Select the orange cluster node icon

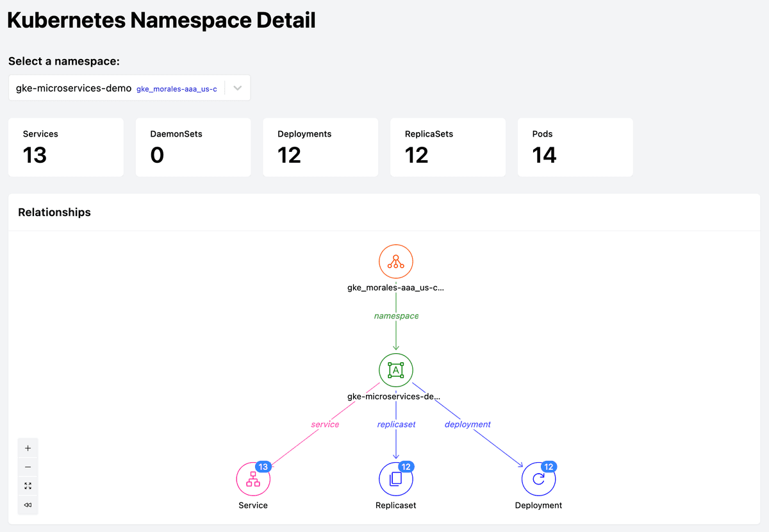pos(395,262)
